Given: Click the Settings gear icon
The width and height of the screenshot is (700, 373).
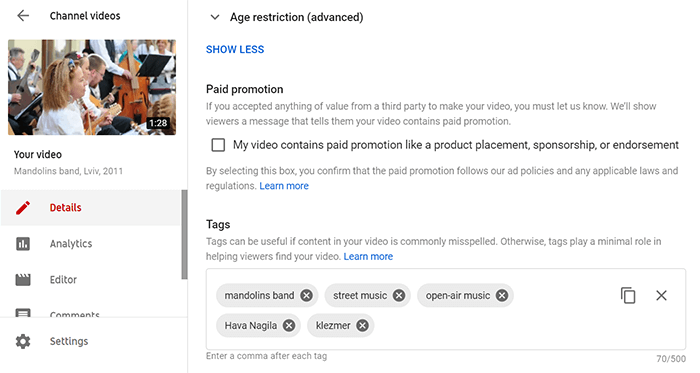Looking at the screenshot, I should click(x=23, y=341).
